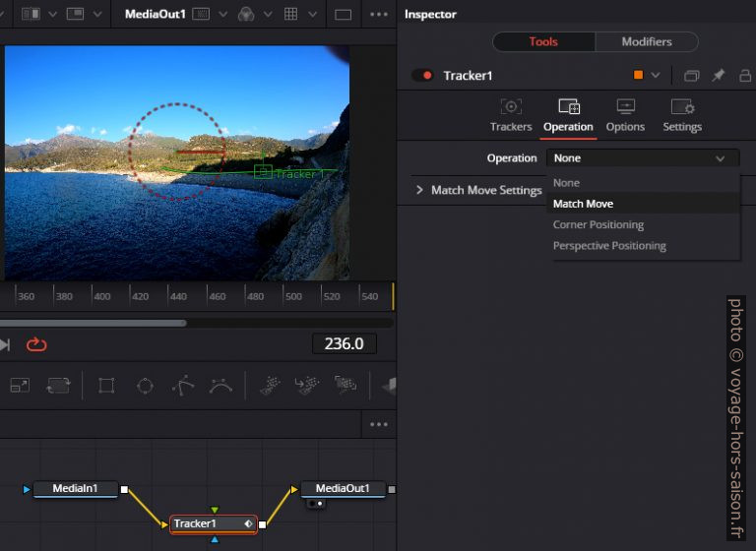
Task: Expand the Match Move Settings section
Action: 419,190
